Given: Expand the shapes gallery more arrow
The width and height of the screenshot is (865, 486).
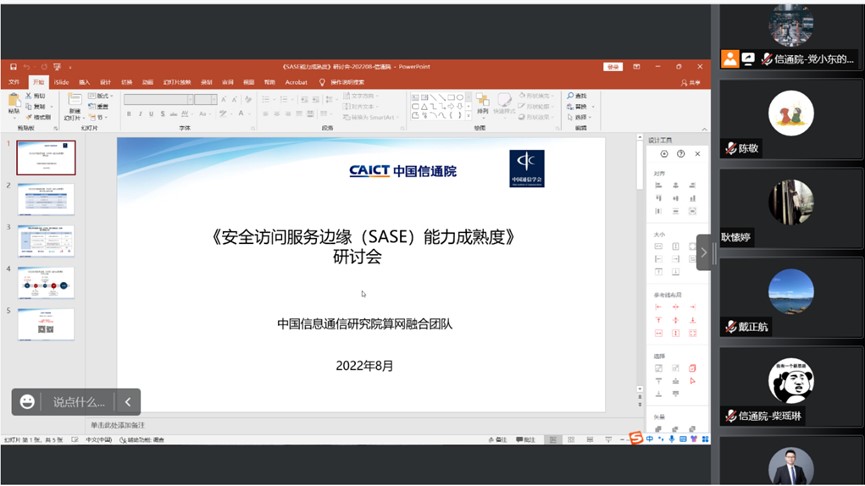Looking at the screenshot, I should click(x=469, y=116).
